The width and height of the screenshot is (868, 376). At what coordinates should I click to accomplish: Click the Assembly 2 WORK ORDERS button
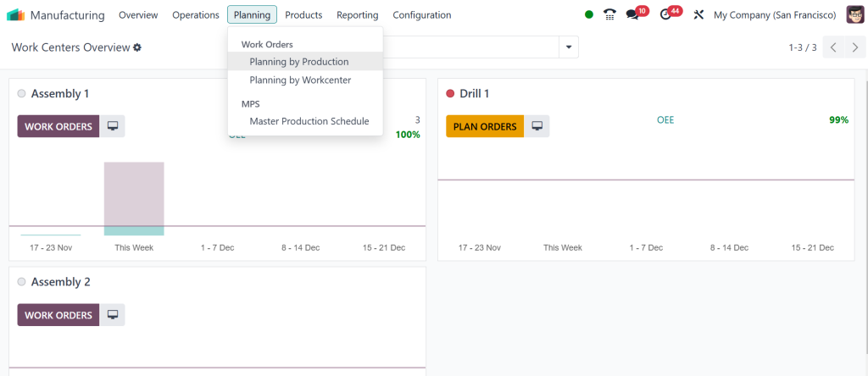coord(58,315)
